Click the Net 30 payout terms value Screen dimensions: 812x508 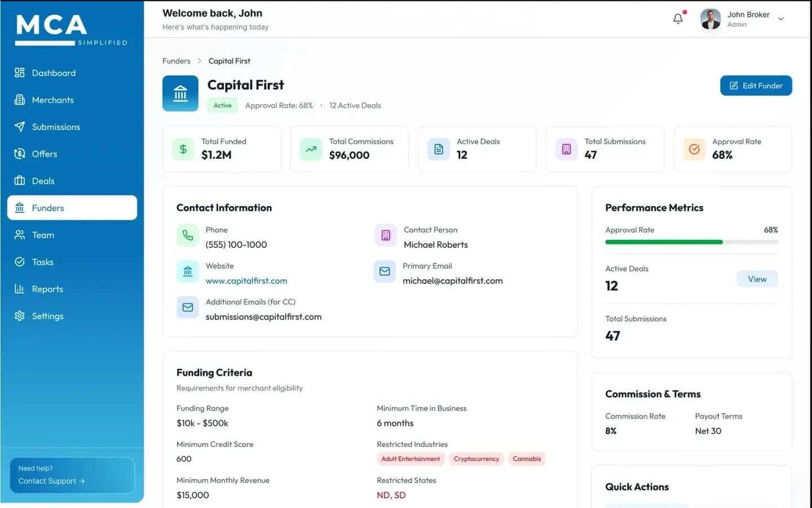tap(708, 431)
